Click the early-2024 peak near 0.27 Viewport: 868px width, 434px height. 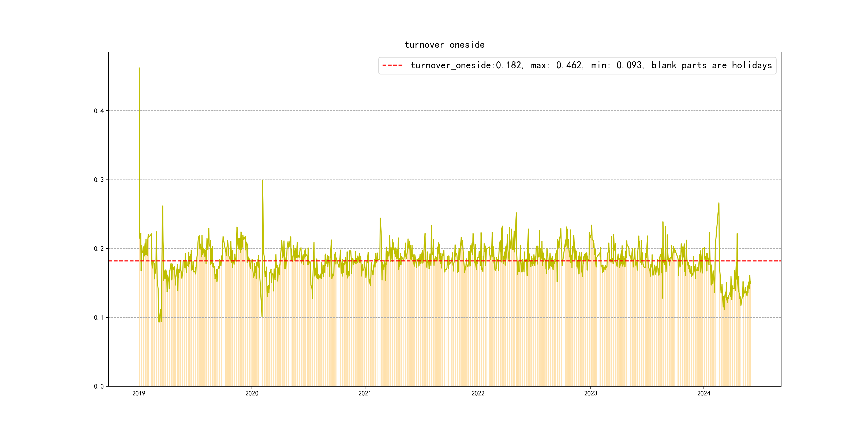[719, 203]
